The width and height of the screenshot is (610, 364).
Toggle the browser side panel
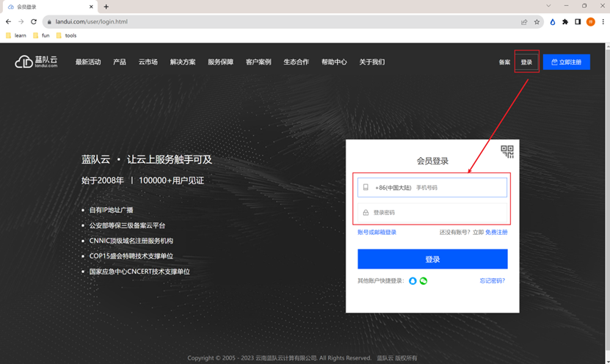[578, 22]
